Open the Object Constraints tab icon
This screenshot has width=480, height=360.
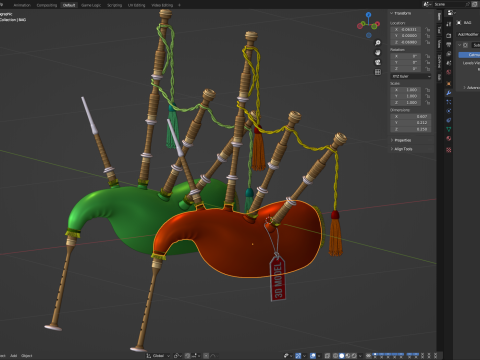tap(449, 120)
